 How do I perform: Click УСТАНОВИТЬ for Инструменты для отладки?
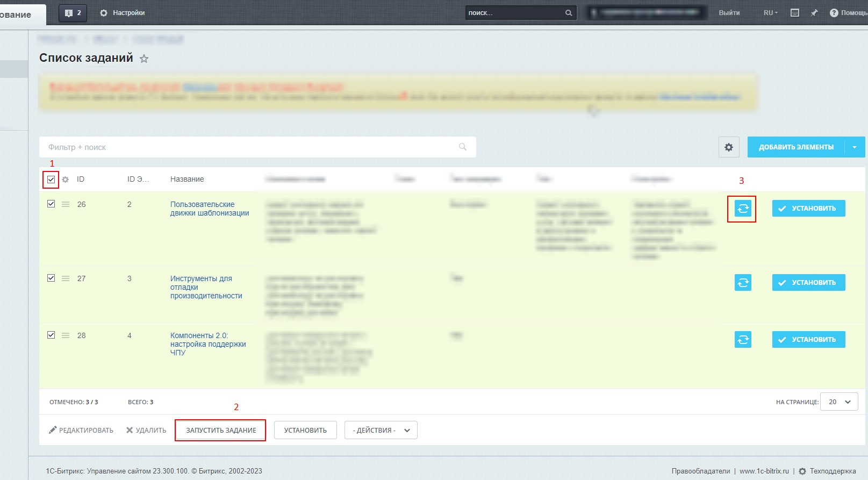[808, 282]
